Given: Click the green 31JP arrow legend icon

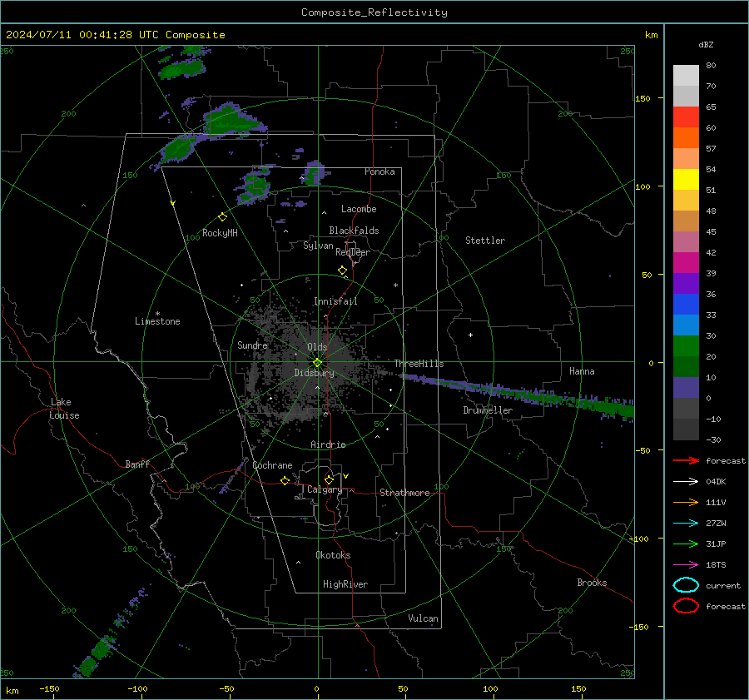Looking at the screenshot, I should click(x=686, y=544).
